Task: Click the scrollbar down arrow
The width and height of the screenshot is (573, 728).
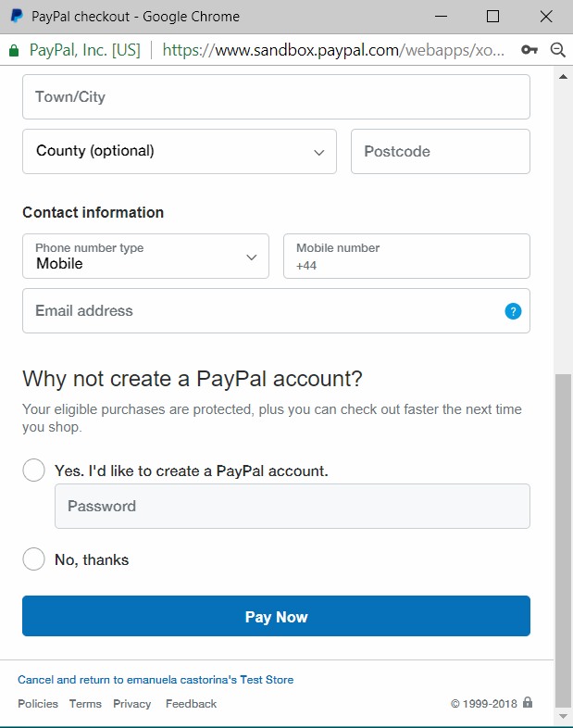Action: click(563, 716)
